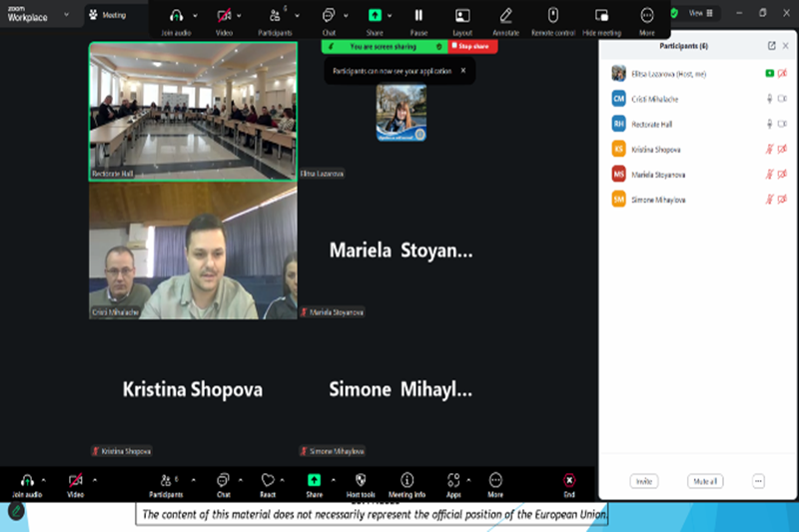Toggle Cristi Mihalache's microphone in participants list
The width and height of the screenshot is (799, 532).
[769, 99]
